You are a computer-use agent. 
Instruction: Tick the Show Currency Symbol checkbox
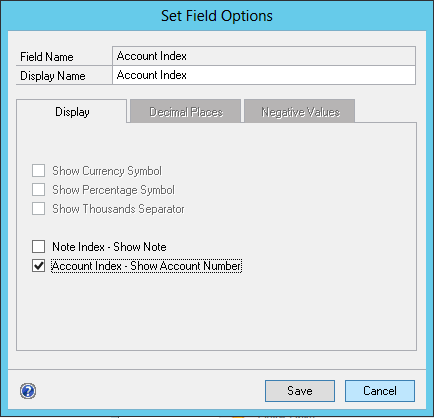(x=38, y=171)
